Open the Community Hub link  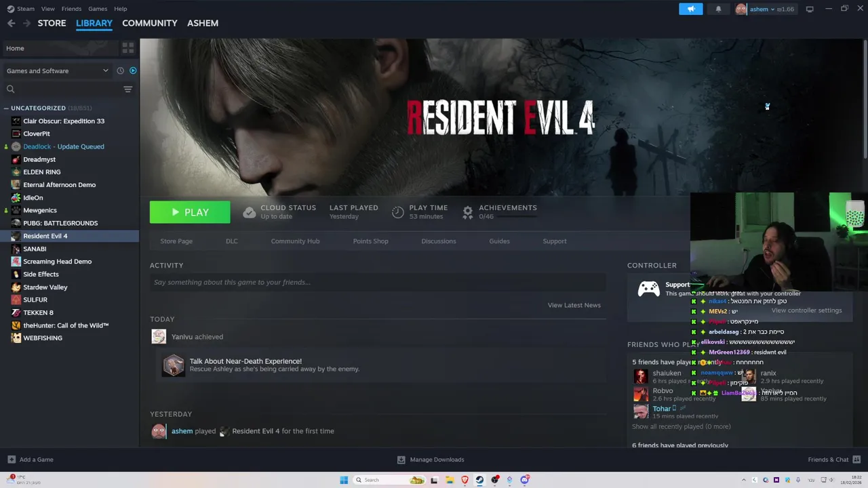click(295, 241)
